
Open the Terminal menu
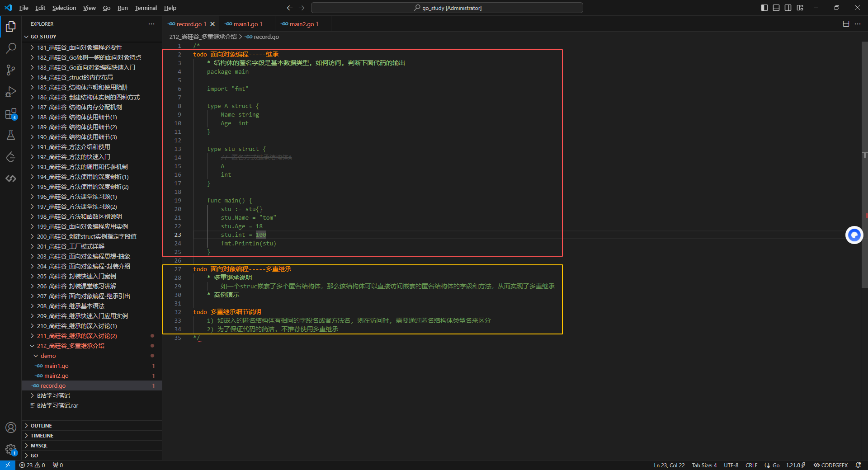pyautogui.click(x=146, y=8)
